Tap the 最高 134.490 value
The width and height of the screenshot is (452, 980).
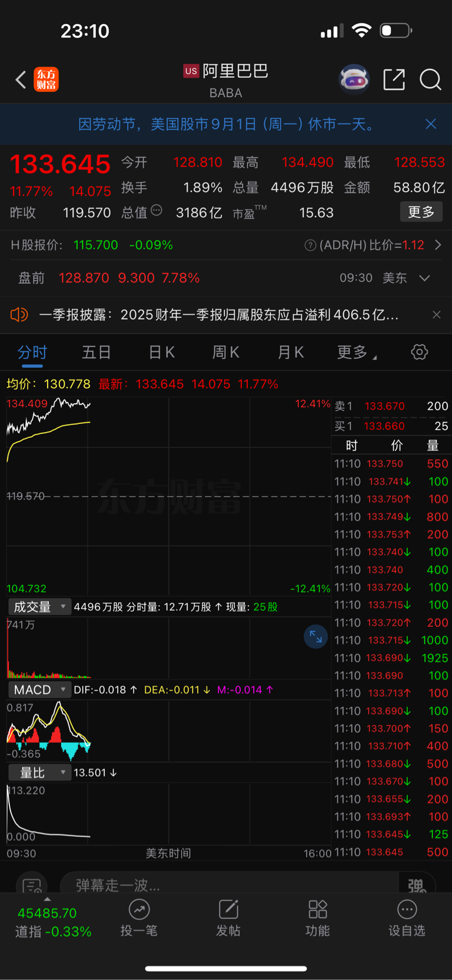point(307,162)
